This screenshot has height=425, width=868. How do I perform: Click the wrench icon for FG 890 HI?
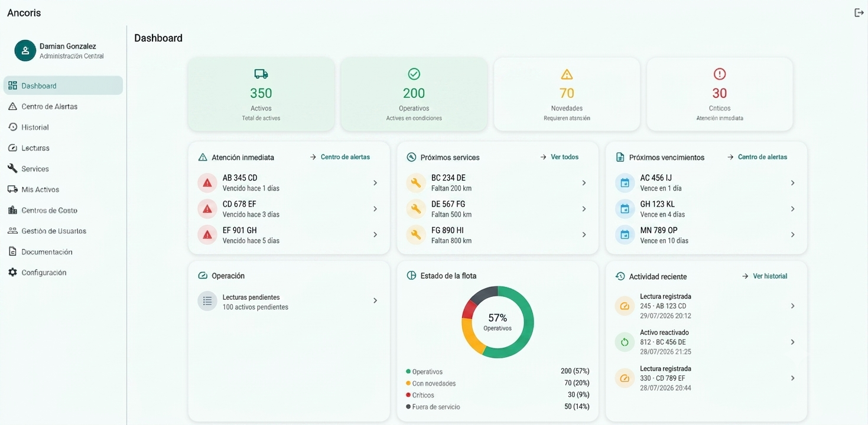pyautogui.click(x=416, y=235)
